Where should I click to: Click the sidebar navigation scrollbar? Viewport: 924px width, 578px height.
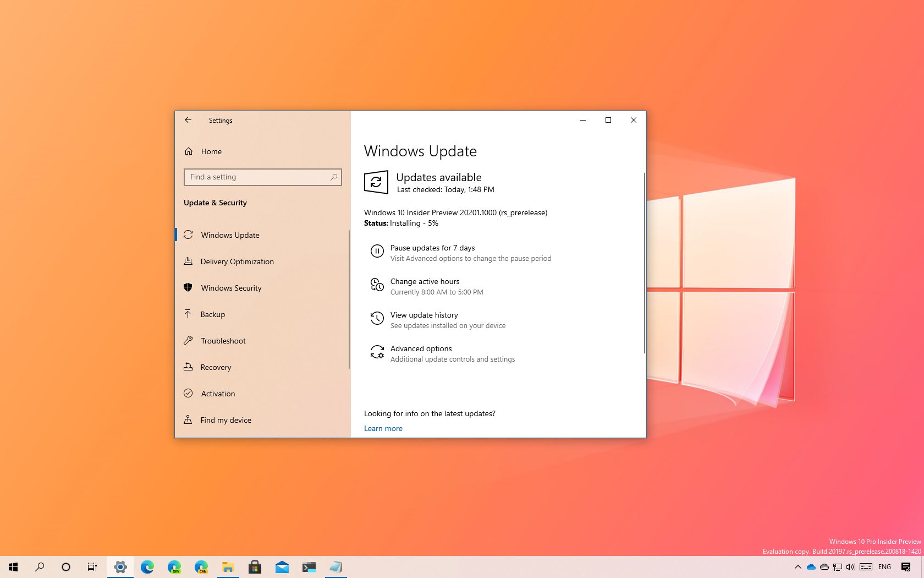pos(349,299)
